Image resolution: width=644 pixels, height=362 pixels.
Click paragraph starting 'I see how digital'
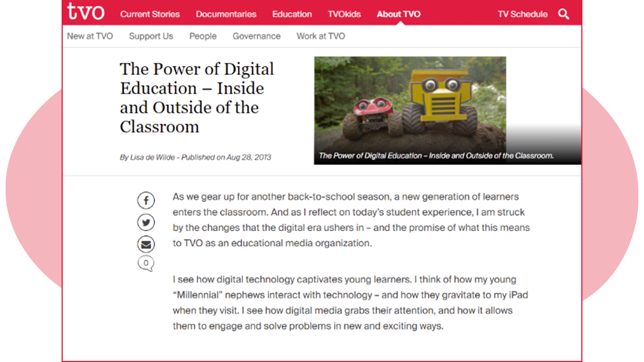click(350, 303)
